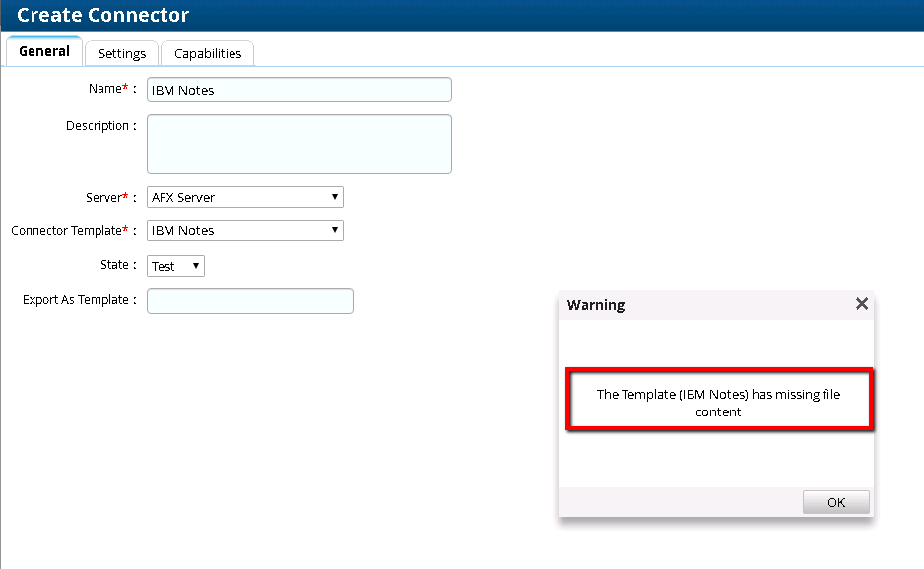The height and width of the screenshot is (569, 924).
Task: Switch to the Settings tab
Action: (122, 53)
